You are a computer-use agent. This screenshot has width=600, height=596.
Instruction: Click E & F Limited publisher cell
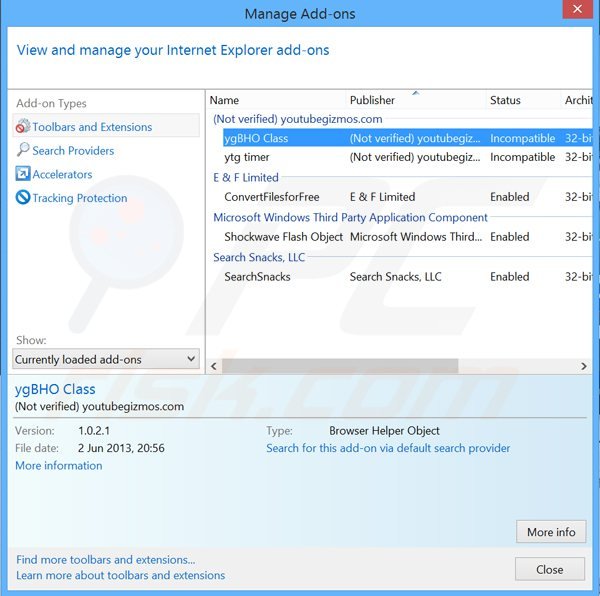[x=382, y=197]
